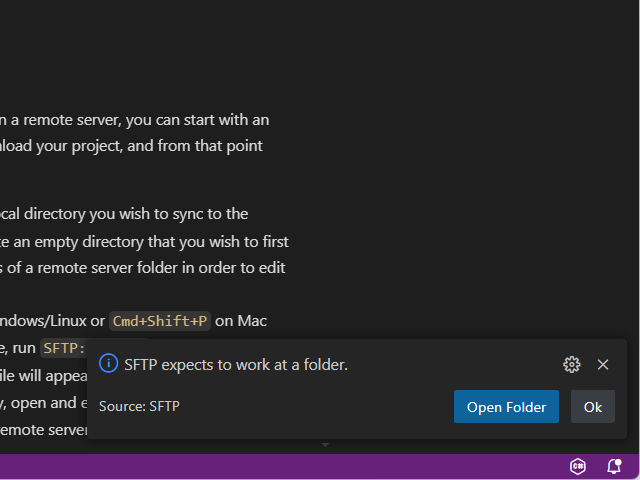The width and height of the screenshot is (640, 480).
Task: Open the notifications bell in status bar
Action: [x=614, y=466]
